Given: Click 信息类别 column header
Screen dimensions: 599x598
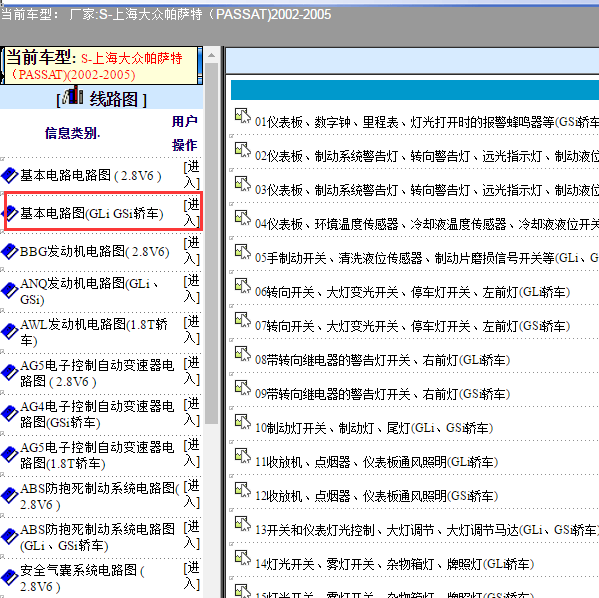Looking at the screenshot, I should click(72, 133).
